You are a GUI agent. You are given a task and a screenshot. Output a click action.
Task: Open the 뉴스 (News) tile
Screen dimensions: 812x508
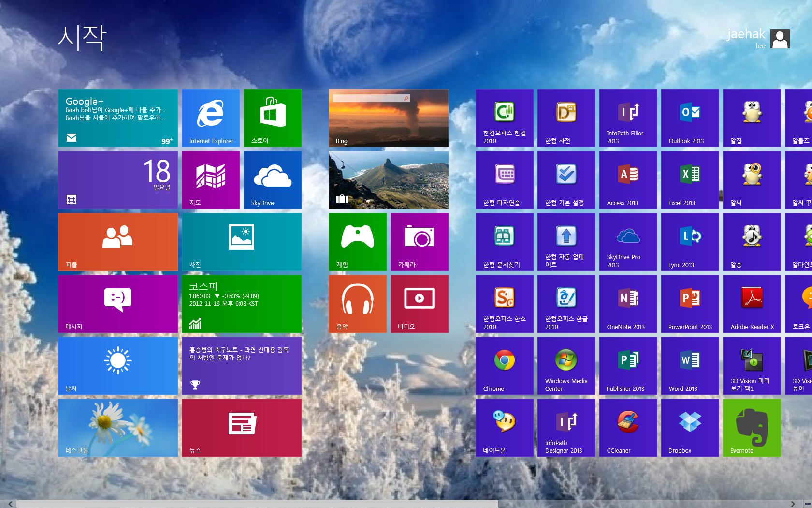click(242, 428)
